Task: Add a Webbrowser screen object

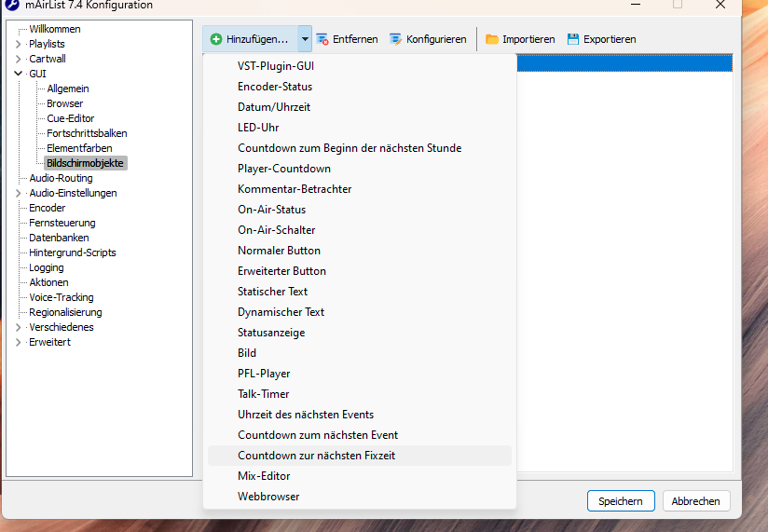Action: pyautogui.click(x=268, y=497)
